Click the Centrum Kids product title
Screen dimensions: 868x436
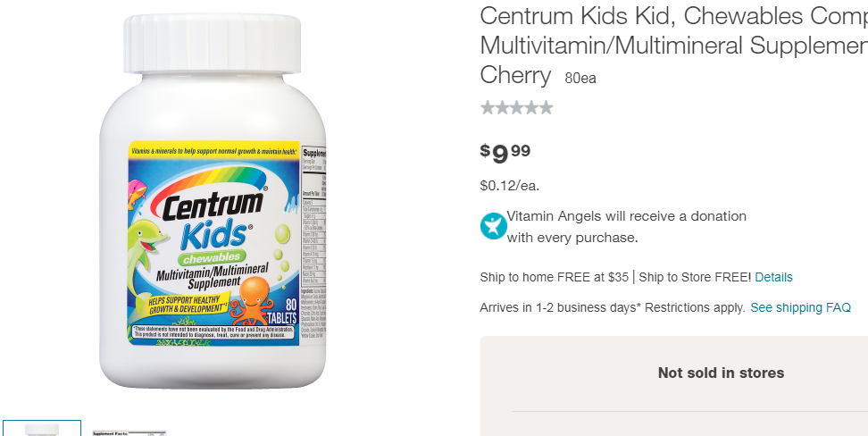tap(673, 46)
